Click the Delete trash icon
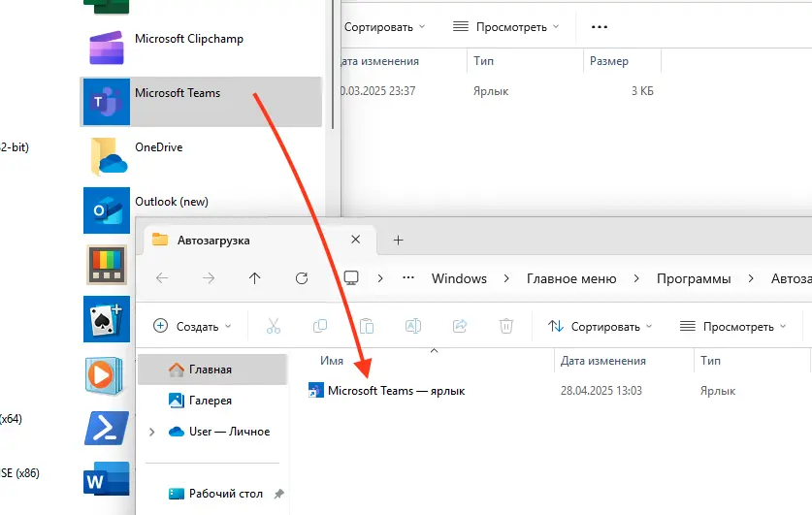 (506, 326)
